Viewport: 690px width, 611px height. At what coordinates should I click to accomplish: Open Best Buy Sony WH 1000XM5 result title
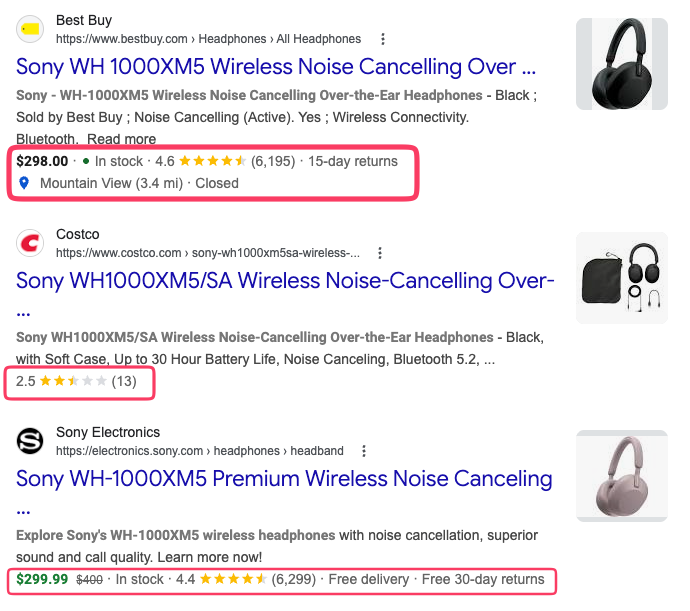pyautogui.click(x=276, y=67)
